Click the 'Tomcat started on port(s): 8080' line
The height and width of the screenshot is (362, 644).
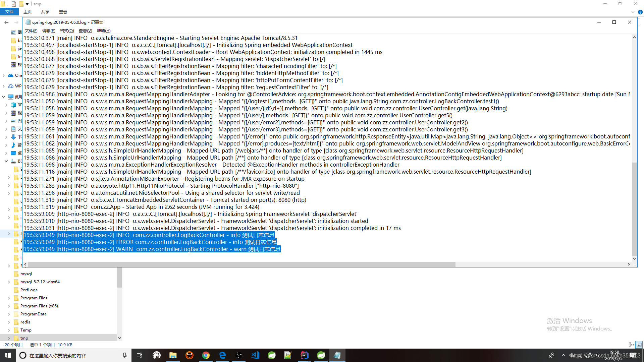(165, 200)
